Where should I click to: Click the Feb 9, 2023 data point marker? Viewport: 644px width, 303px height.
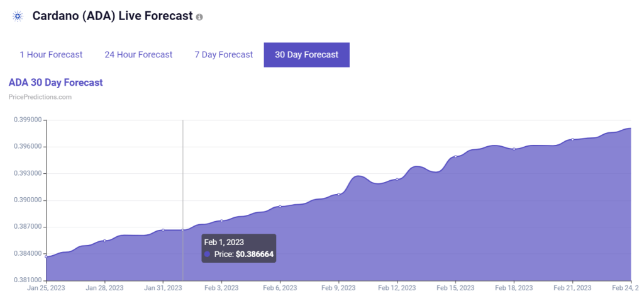pyautogui.click(x=338, y=194)
